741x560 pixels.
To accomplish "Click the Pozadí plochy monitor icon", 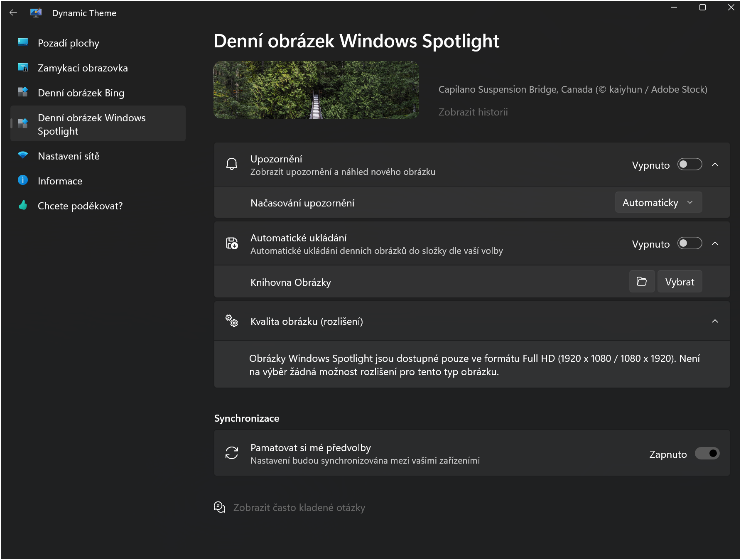I will [23, 42].
